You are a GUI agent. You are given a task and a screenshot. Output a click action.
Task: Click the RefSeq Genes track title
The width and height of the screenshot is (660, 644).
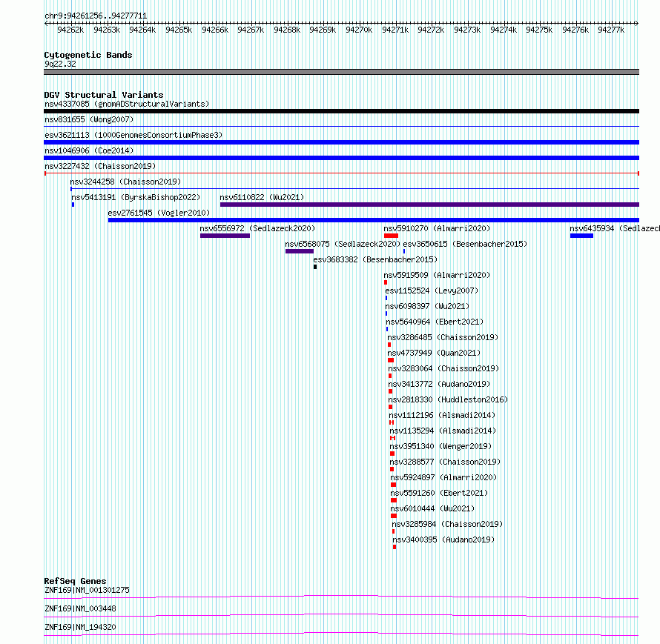[x=75, y=581]
